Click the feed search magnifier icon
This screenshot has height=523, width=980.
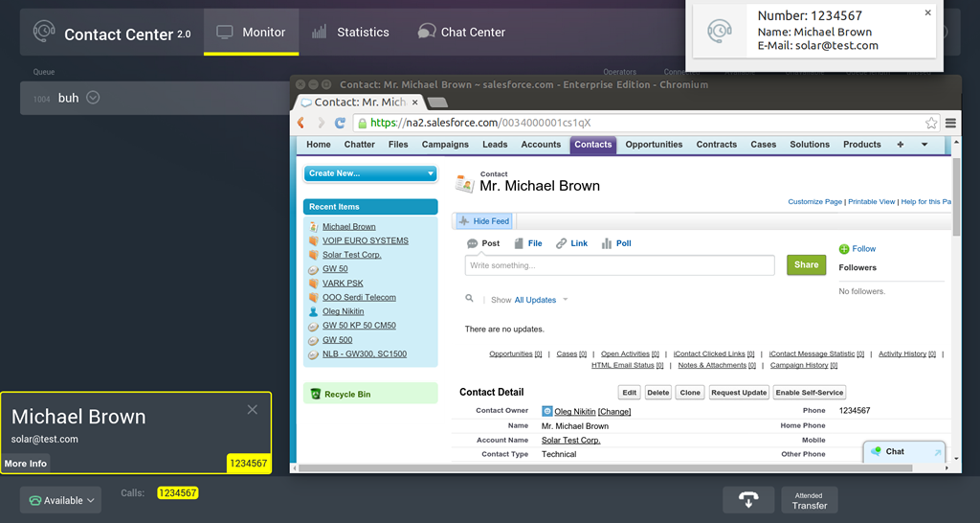pos(469,299)
